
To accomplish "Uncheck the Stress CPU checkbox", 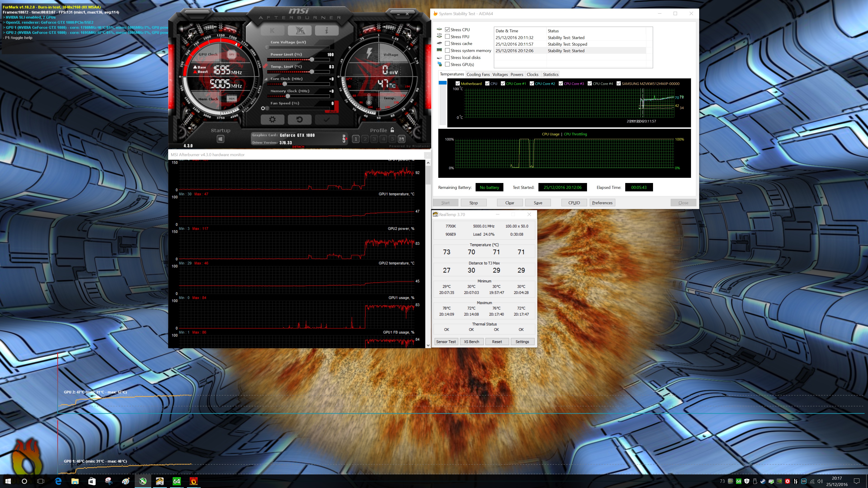I will 448,30.
